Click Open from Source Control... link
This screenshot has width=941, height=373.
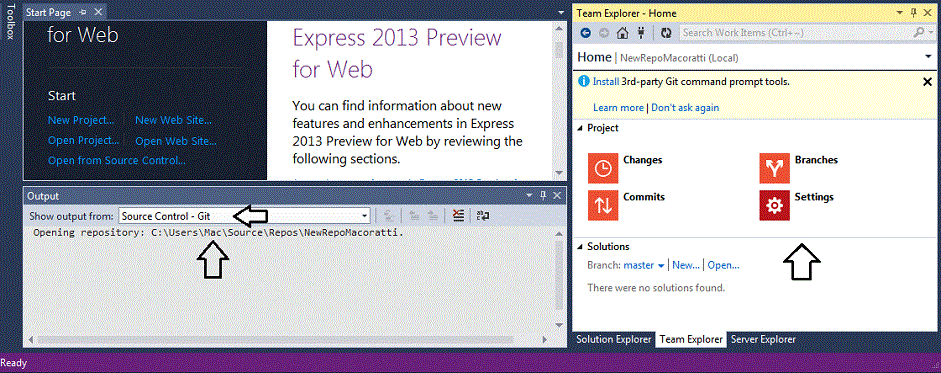pos(116,160)
